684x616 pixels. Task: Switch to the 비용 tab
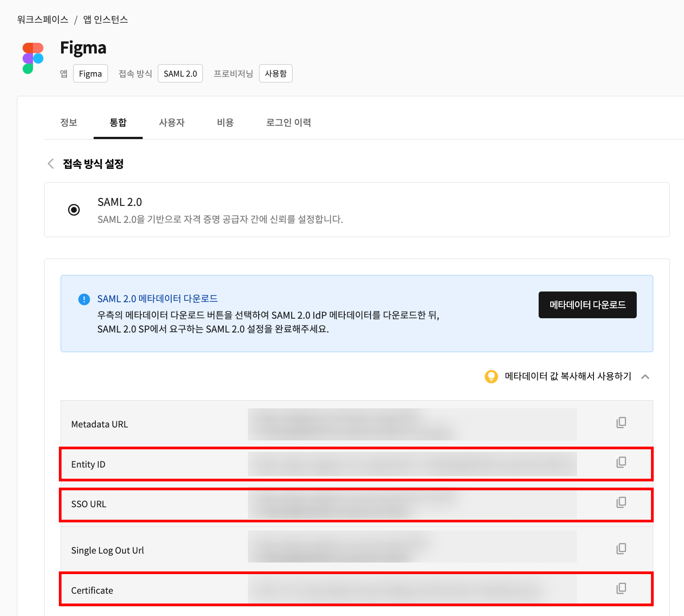(225, 123)
